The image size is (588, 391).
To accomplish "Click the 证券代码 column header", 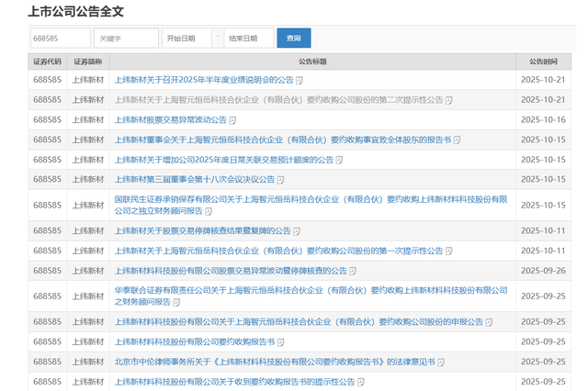I will [47, 61].
